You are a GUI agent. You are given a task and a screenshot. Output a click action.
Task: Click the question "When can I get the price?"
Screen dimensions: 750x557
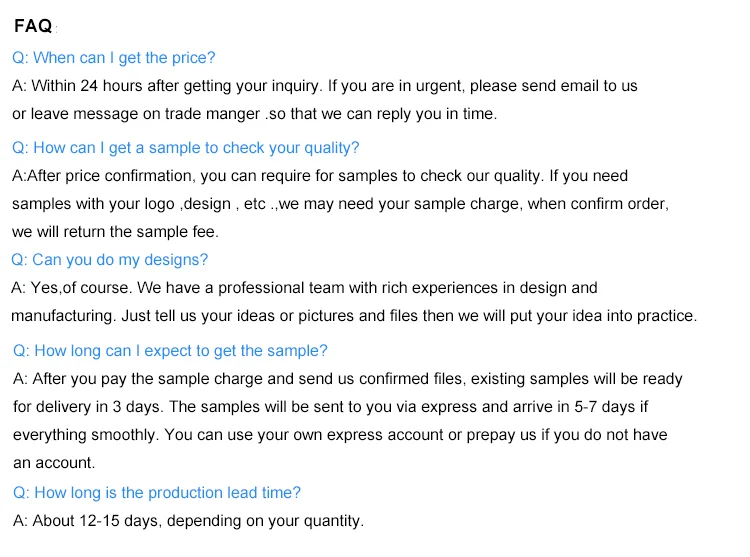113,58
